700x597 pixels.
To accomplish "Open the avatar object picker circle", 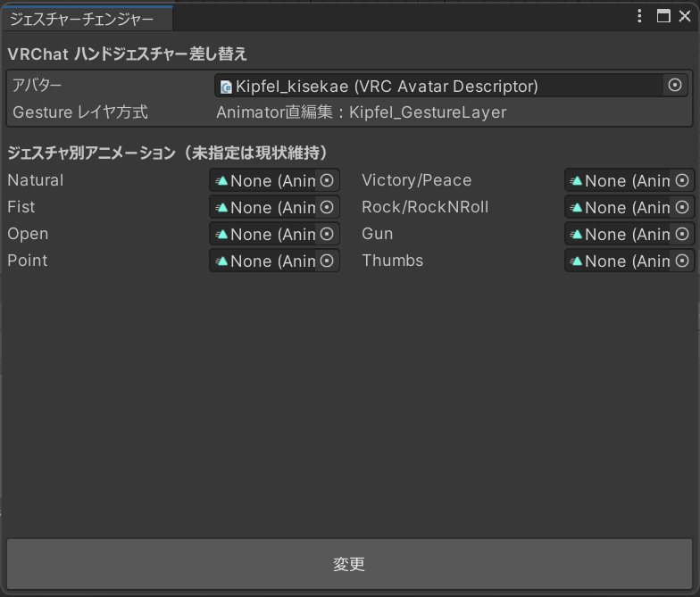I will point(675,85).
